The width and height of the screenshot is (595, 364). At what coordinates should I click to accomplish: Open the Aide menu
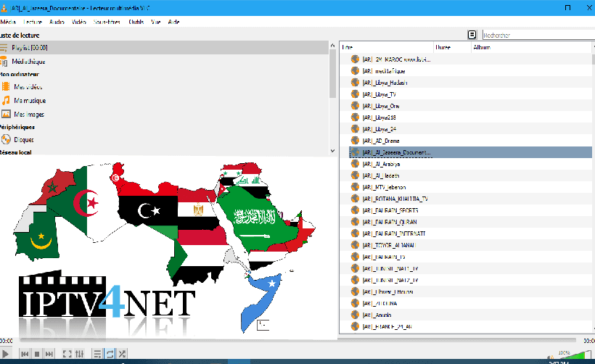[174, 22]
